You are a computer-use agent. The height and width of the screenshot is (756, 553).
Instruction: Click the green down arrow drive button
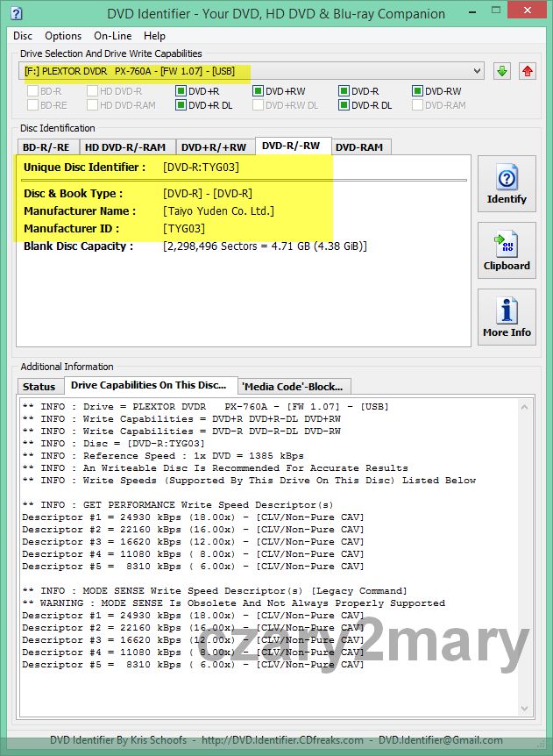pos(502,71)
